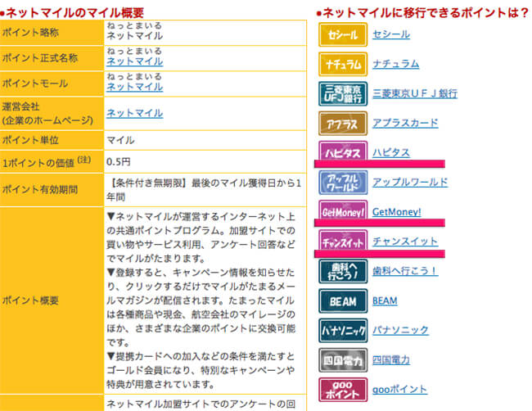Click the 四国電力 logo badge

point(343,359)
